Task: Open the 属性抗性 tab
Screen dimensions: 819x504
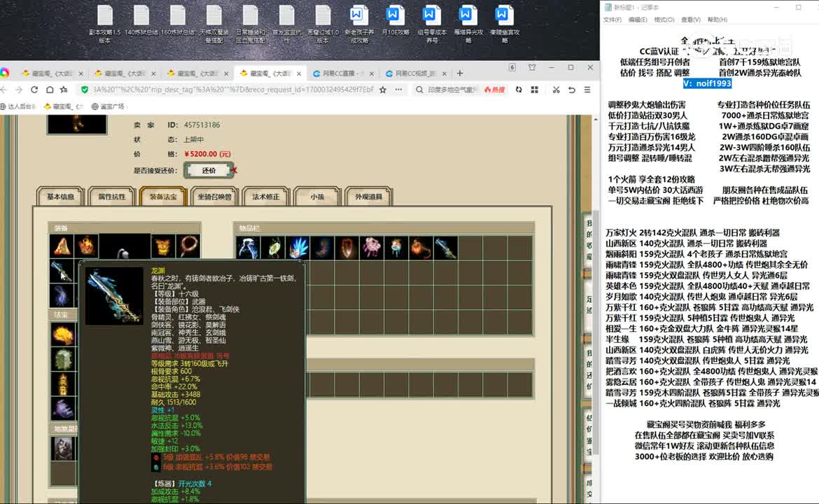Action: click(112, 197)
